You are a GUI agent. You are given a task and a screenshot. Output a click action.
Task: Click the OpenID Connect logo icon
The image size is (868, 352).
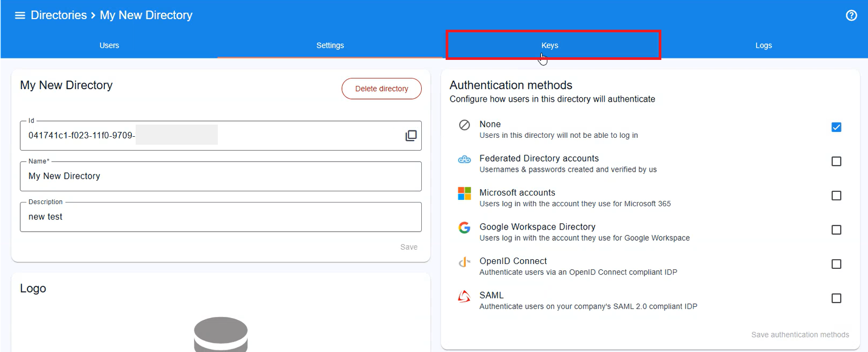pos(464,262)
